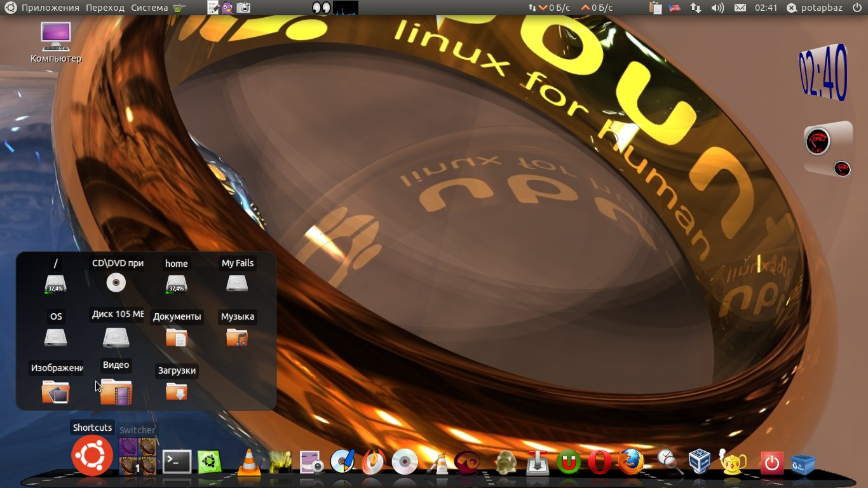Click the upload speed 0 Б/с indicator

tap(597, 8)
